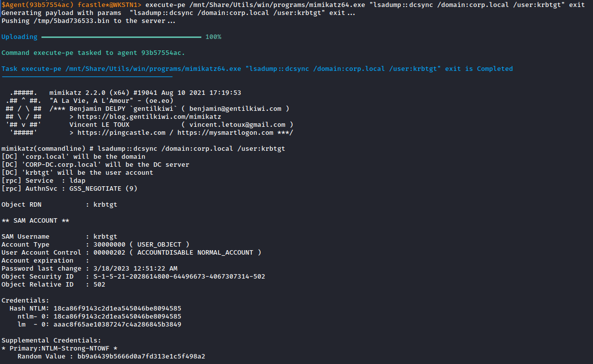The height and width of the screenshot is (364, 593).
Task: Open the https://mysmartlogon.com link
Action: (225, 133)
